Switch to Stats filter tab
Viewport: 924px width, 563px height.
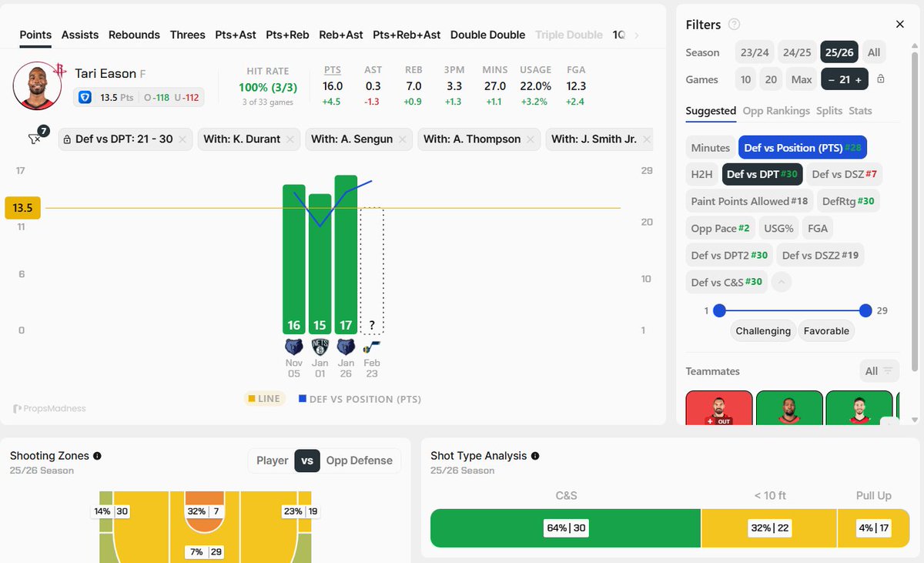click(x=860, y=111)
